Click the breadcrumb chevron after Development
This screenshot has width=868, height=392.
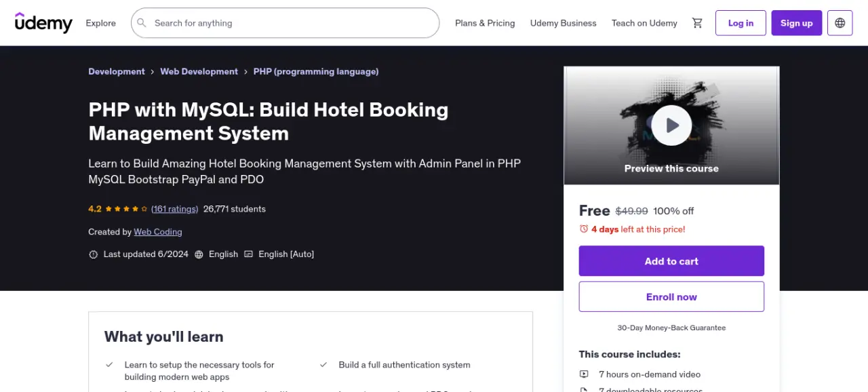click(x=153, y=72)
